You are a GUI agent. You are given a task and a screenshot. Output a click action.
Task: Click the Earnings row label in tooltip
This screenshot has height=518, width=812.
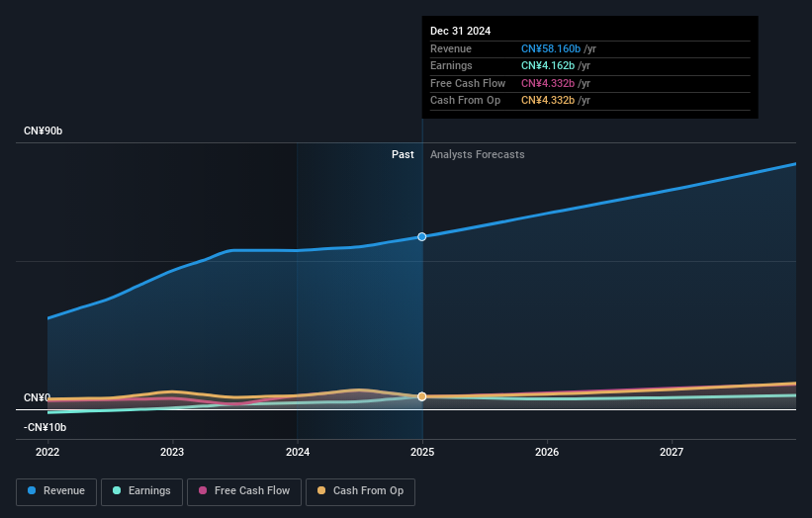click(451, 65)
